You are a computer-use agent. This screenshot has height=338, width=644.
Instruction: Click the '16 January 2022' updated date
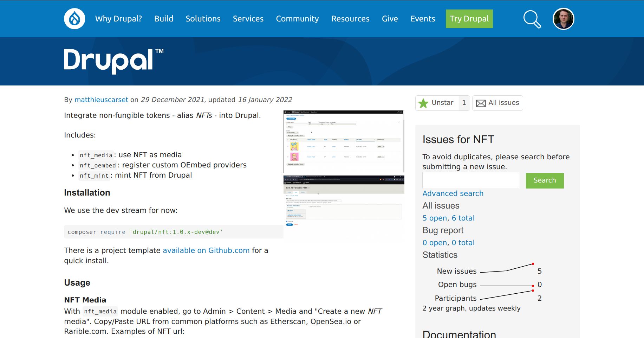pyautogui.click(x=265, y=100)
